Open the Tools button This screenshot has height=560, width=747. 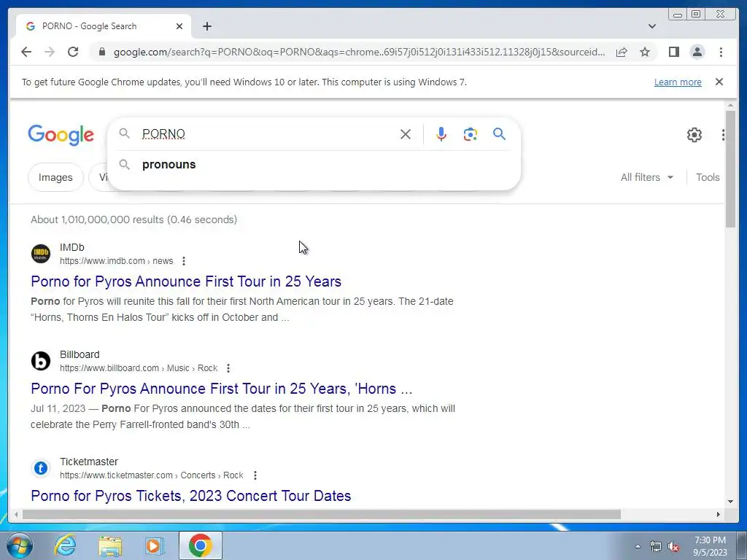[x=708, y=177]
